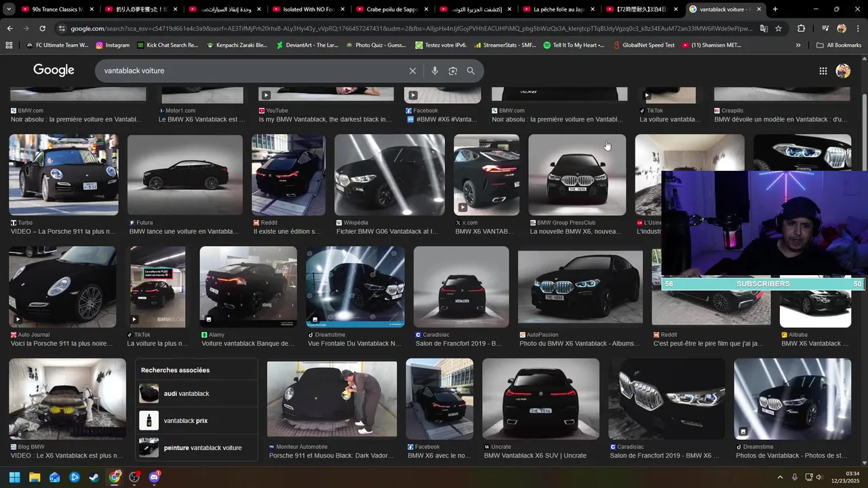Open the DeviantArt bookmark
This screenshot has width=868, height=488.
(x=307, y=45)
